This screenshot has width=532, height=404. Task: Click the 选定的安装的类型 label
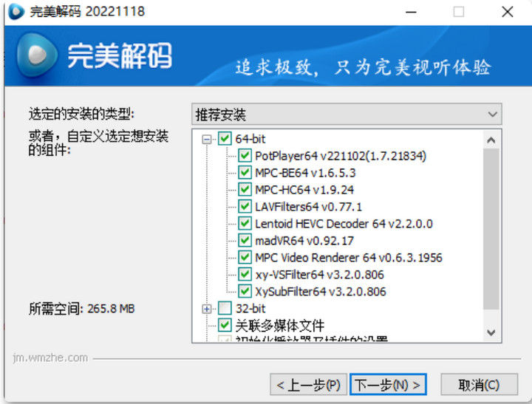click(x=81, y=114)
